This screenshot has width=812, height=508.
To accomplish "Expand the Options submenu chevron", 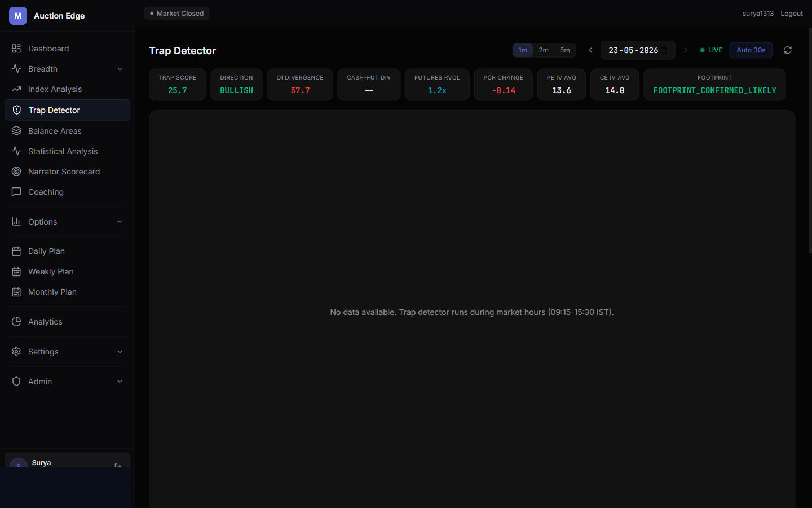I will [120, 222].
